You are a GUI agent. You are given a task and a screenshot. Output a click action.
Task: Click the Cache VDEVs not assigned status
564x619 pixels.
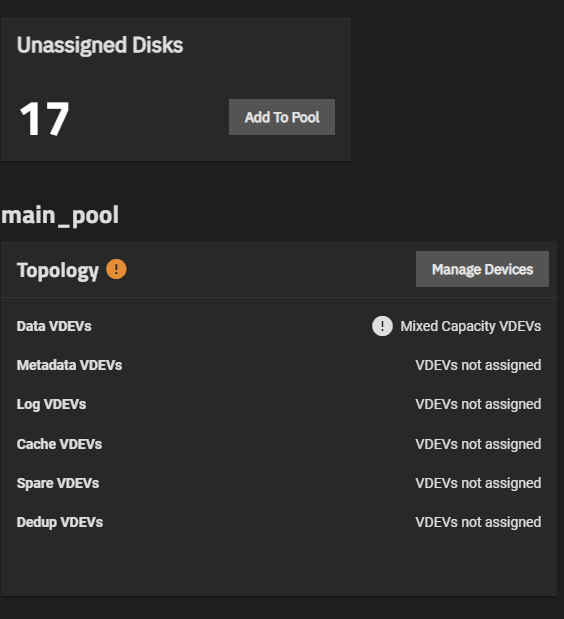pos(478,444)
